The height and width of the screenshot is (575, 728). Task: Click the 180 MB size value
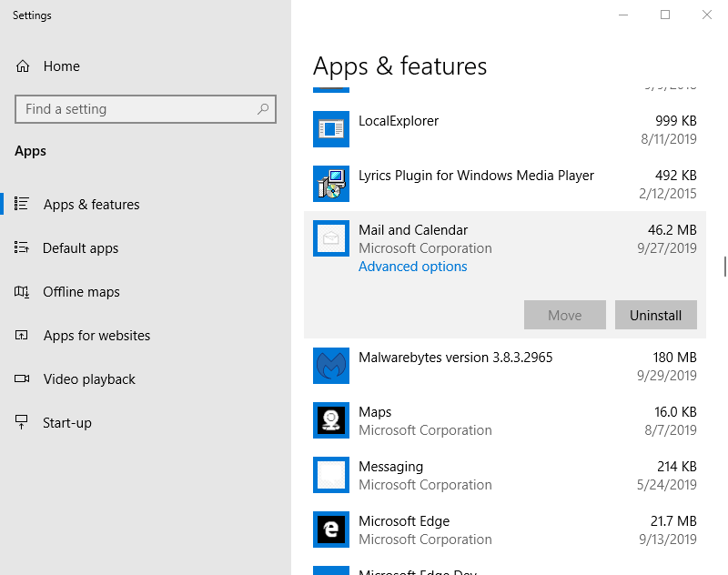674,358
